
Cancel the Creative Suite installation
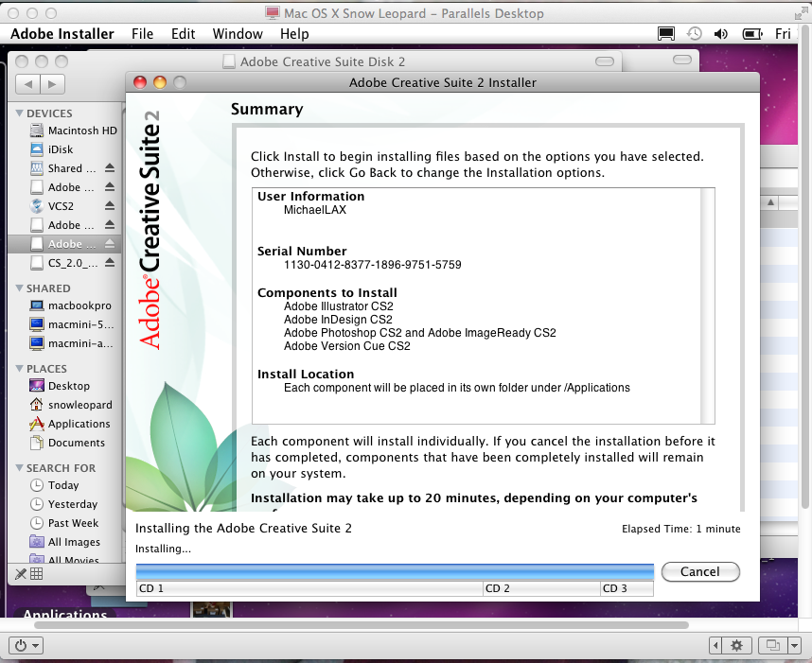click(x=700, y=572)
